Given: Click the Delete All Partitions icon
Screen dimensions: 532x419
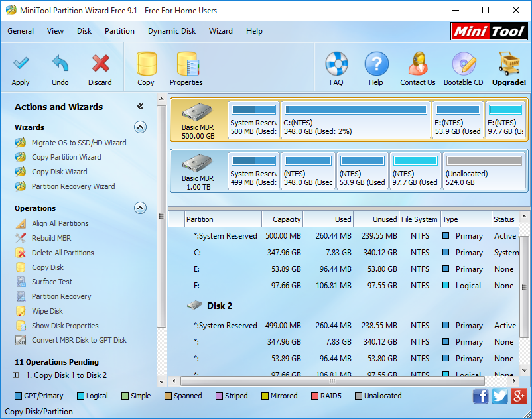Looking at the screenshot, I should coord(21,253).
